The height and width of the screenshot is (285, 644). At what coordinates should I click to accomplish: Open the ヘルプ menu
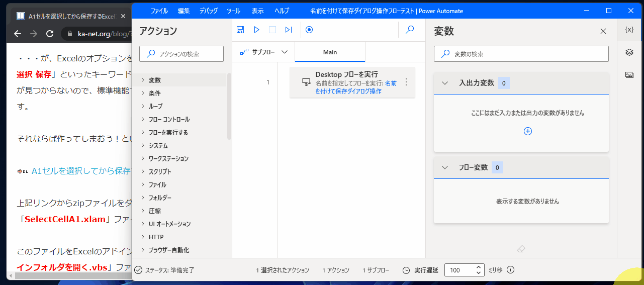click(x=282, y=11)
